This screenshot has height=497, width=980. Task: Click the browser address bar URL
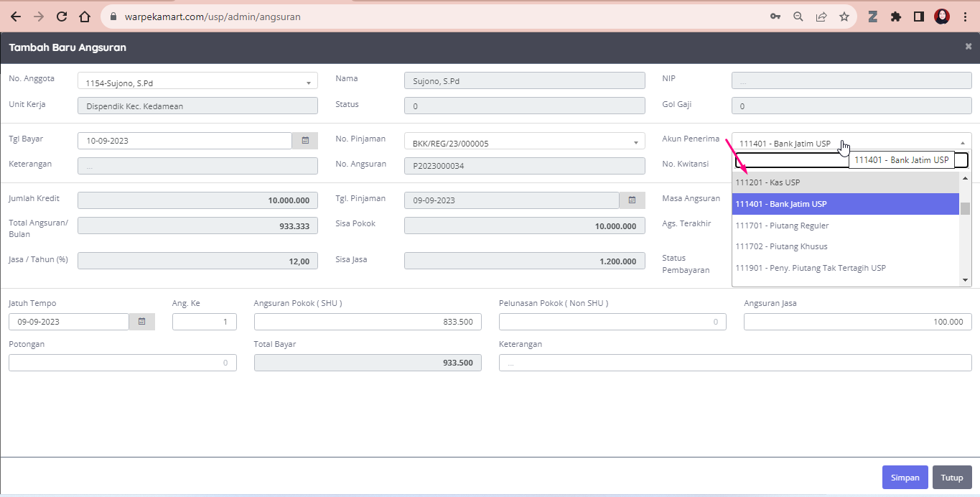[x=213, y=17]
